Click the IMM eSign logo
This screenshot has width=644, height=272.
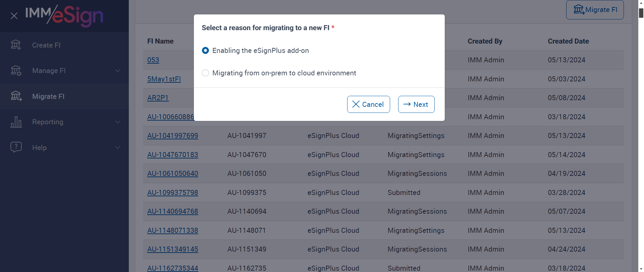tap(64, 16)
